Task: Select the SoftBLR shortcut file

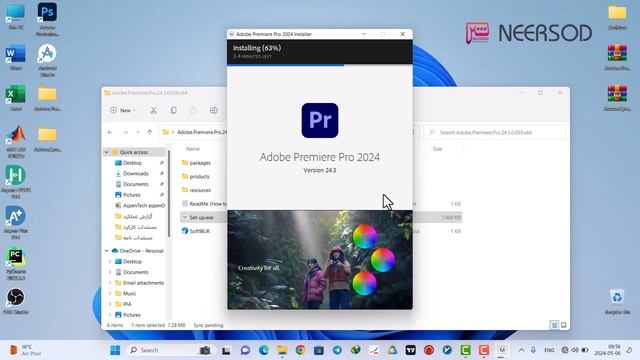Action: pyautogui.click(x=200, y=231)
